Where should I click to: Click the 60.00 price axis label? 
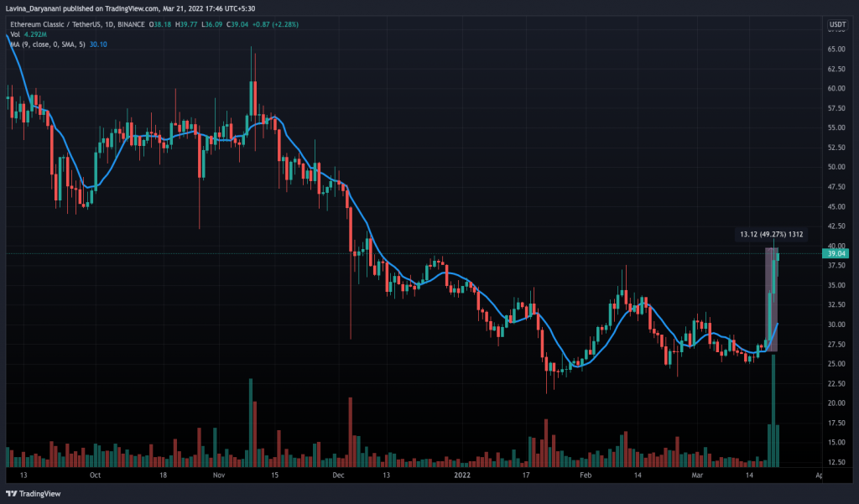[836, 88]
